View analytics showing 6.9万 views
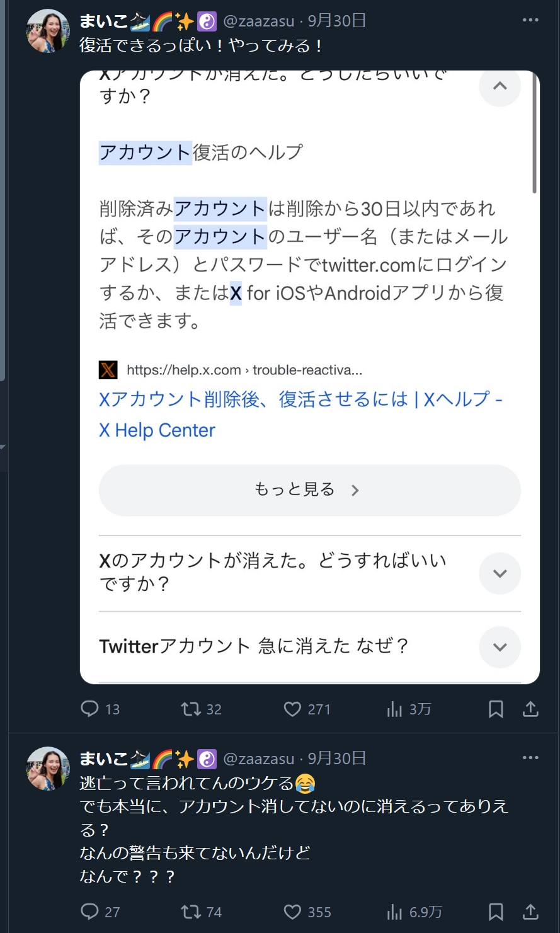 pos(394,912)
